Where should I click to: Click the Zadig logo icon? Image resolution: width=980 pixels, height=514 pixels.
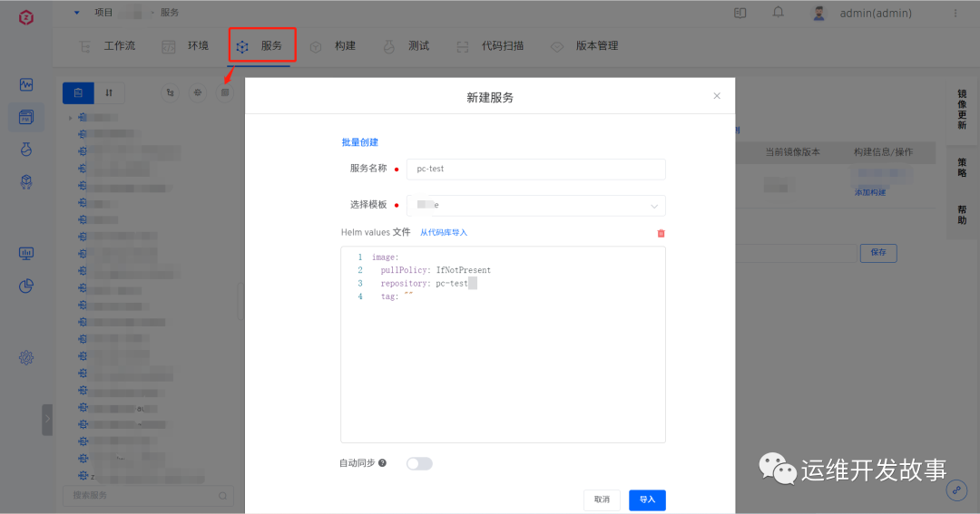[x=26, y=17]
